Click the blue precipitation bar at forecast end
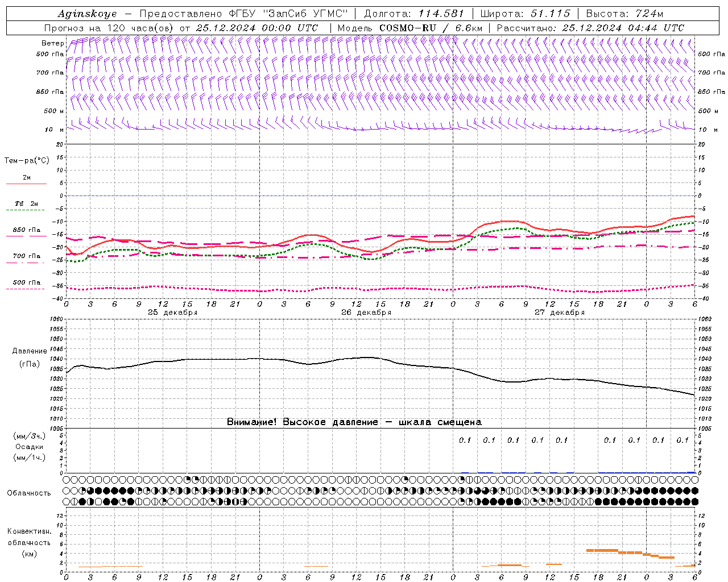Screen dimensions: 728x582 [x=691, y=472]
